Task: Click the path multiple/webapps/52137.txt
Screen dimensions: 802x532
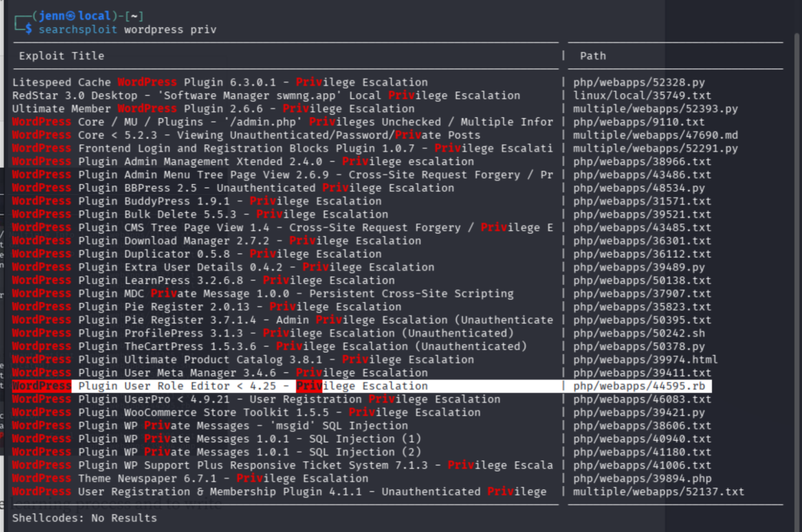Action: (x=659, y=492)
